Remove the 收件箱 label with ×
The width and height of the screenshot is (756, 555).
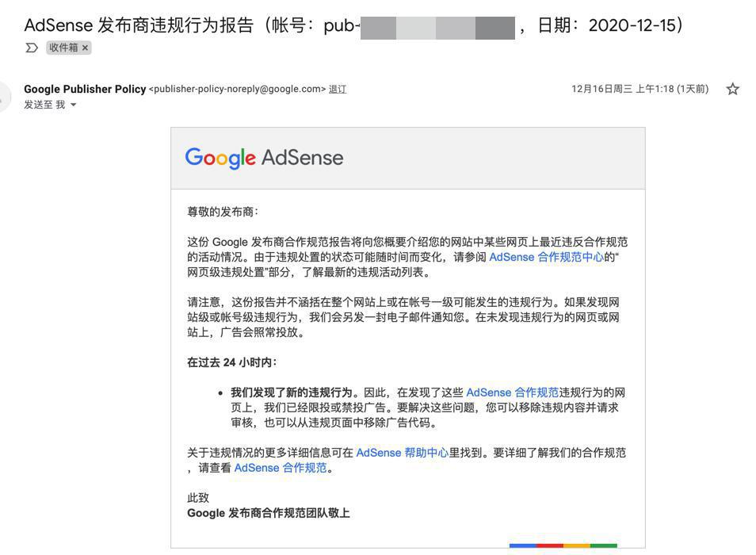(x=86, y=48)
